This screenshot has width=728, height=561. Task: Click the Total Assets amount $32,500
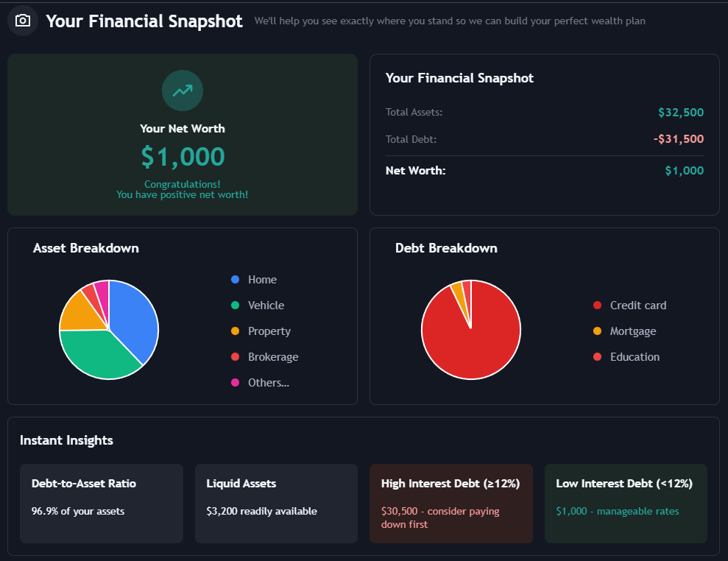pos(681,113)
